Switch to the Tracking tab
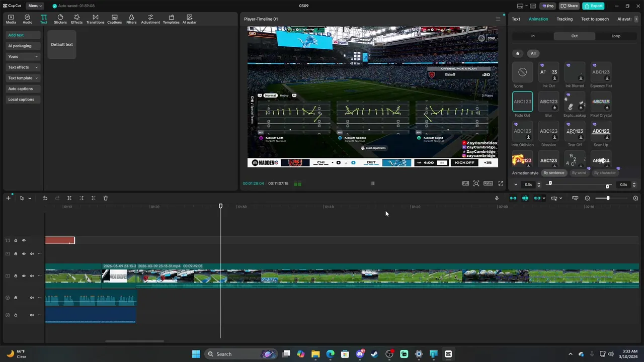The image size is (644, 362). pyautogui.click(x=565, y=19)
